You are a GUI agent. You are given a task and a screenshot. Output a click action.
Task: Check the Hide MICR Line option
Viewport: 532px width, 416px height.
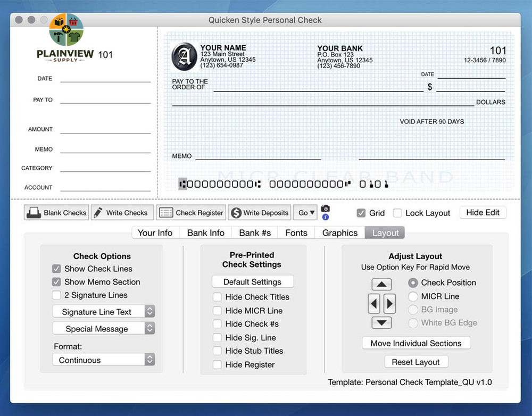tap(217, 311)
